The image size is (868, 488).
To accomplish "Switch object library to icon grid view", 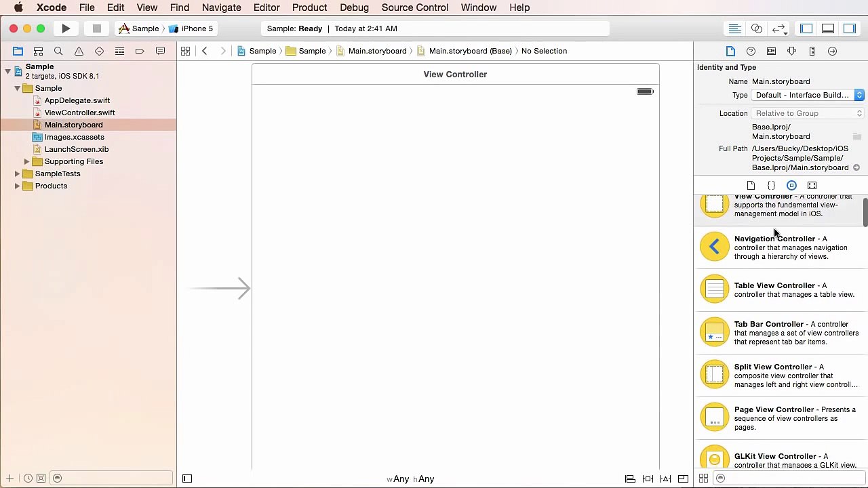I will (703, 479).
